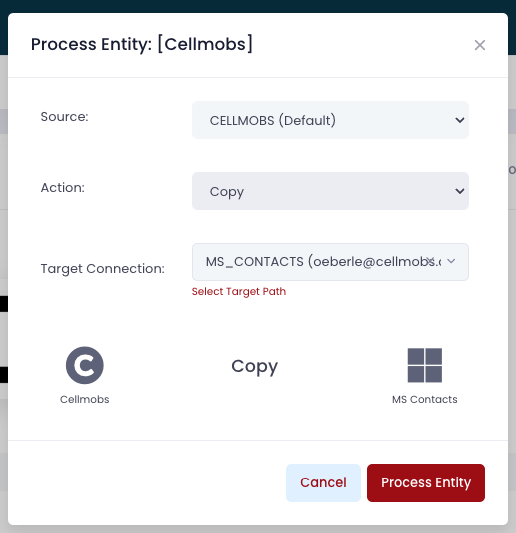This screenshot has width=516, height=533.
Task: Click the MS_CONTACTS target connection field
Action: [330, 262]
